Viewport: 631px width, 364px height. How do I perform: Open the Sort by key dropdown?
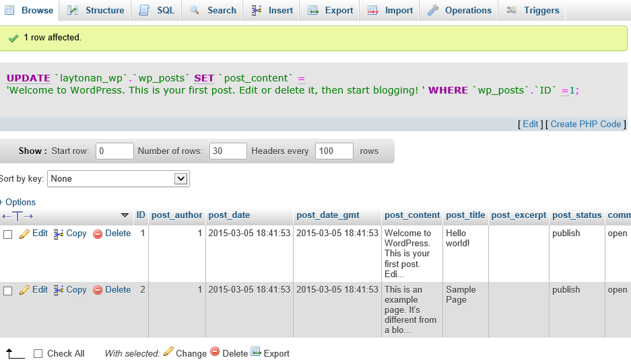pyautogui.click(x=119, y=178)
